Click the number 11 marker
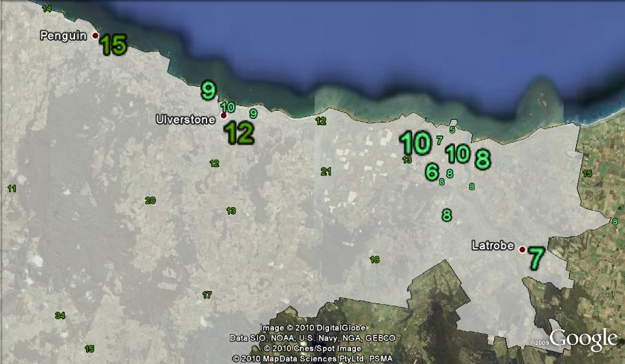The height and width of the screenshot is (364, 625). 12,189
